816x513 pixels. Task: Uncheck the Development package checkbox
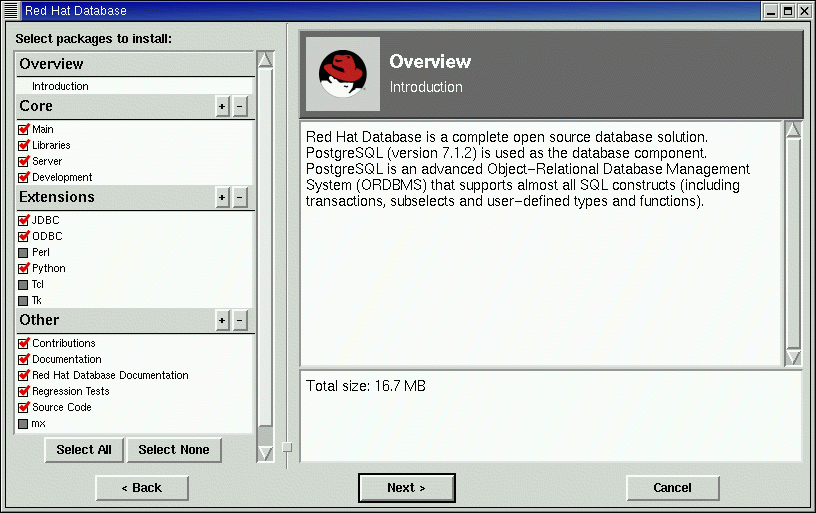click(x=23, y=177)
